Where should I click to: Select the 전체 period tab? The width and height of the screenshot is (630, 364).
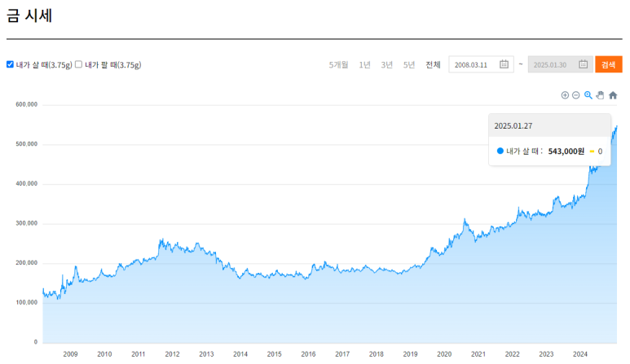tap(433, 64)
